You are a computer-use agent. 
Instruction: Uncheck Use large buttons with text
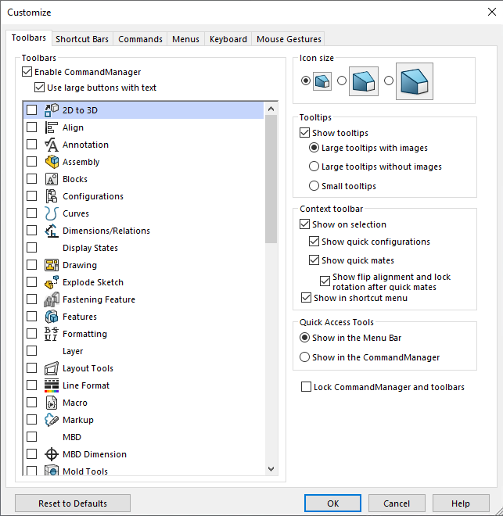point(39,88)
